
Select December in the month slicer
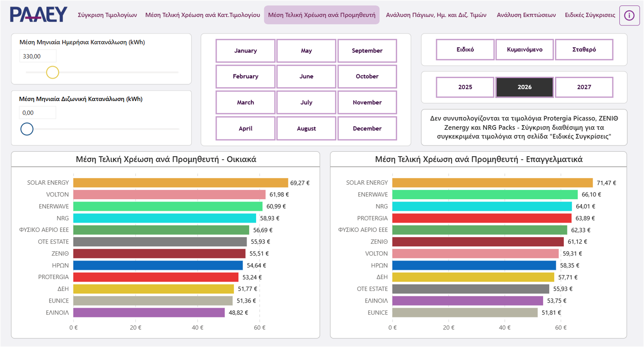[367, 128]
